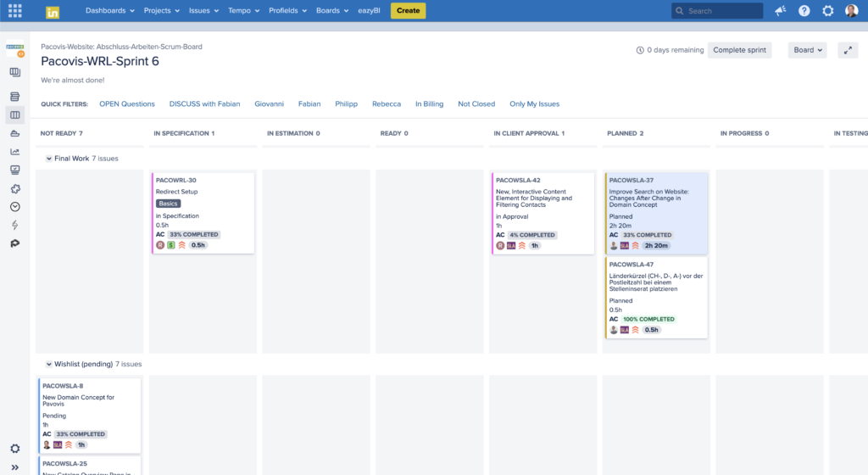The width and height of the screenshot is (868, 475).
Task: Open the Issues menu
Action: pos(203,10)
